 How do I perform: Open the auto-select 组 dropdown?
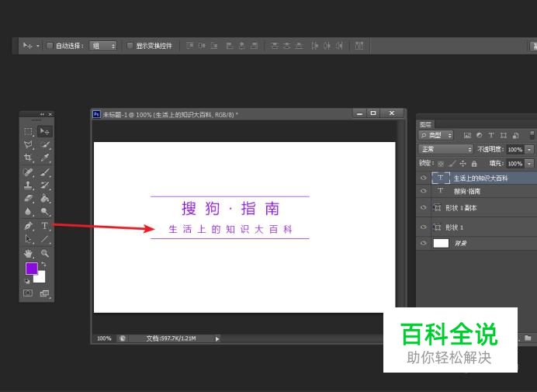pos(102,46)
